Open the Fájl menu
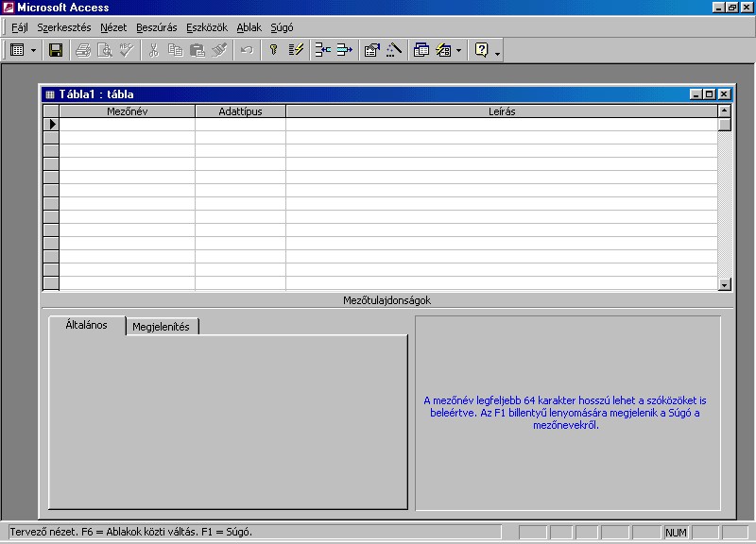Screen dimensions: 756x544 click(20, 27)
